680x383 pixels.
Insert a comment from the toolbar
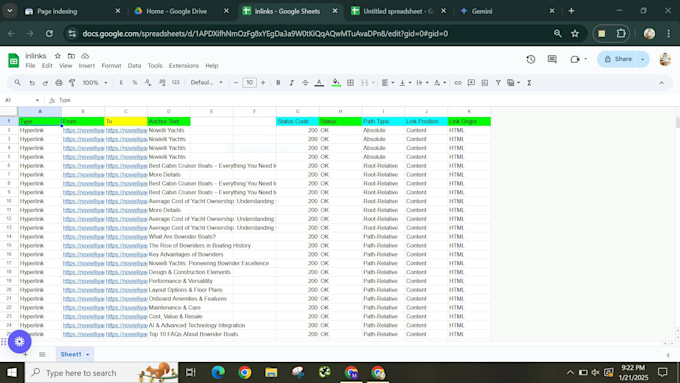(x=471, y=82)
